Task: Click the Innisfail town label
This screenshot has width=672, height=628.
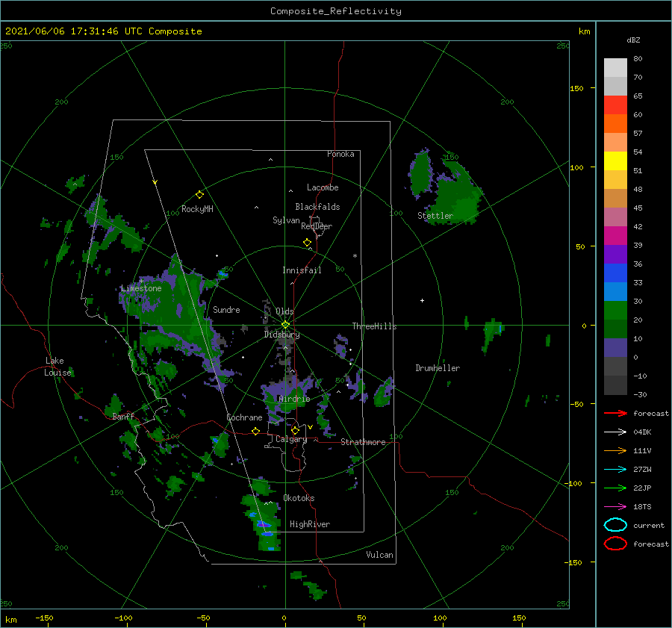Action: click(x=302, y=270)
